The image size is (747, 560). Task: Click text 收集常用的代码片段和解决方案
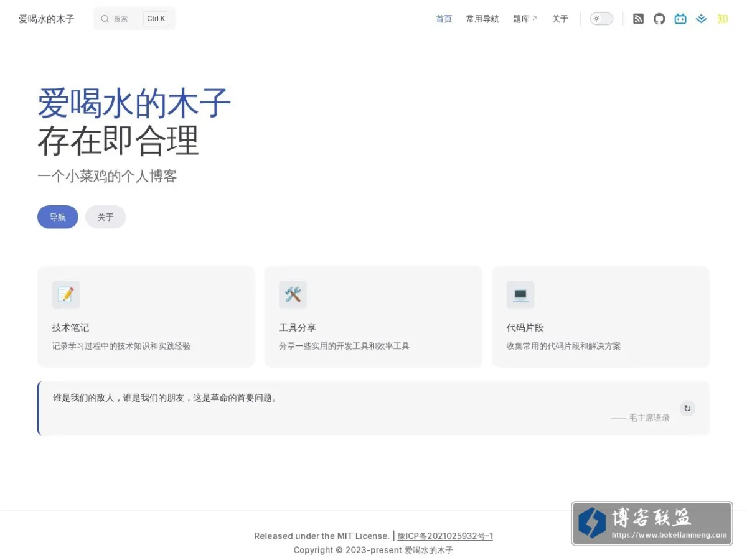(x=563, y=346)
